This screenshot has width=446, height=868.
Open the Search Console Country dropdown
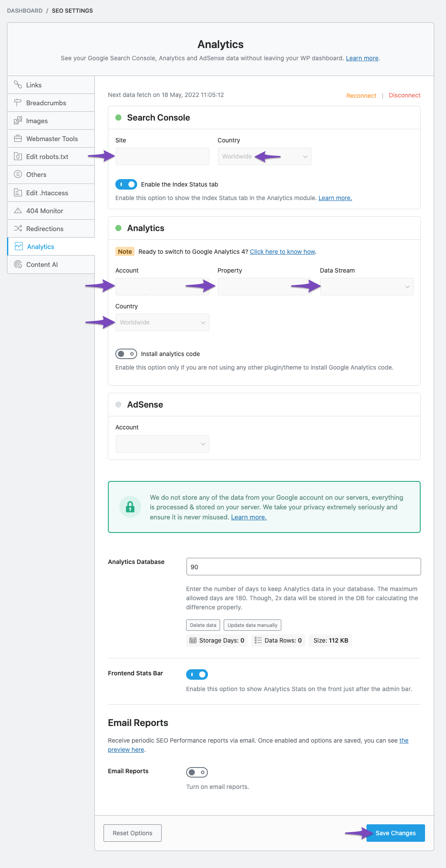point(264,156)
